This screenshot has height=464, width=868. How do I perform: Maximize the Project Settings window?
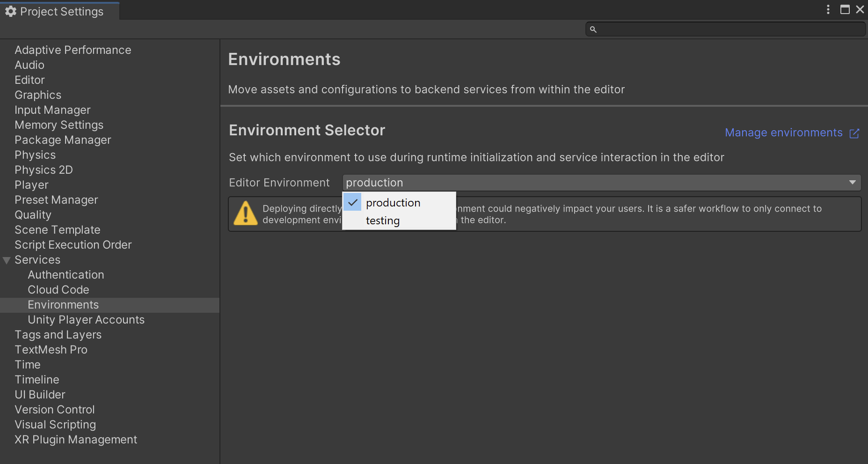pyautogui.click(x=845, y=9)
